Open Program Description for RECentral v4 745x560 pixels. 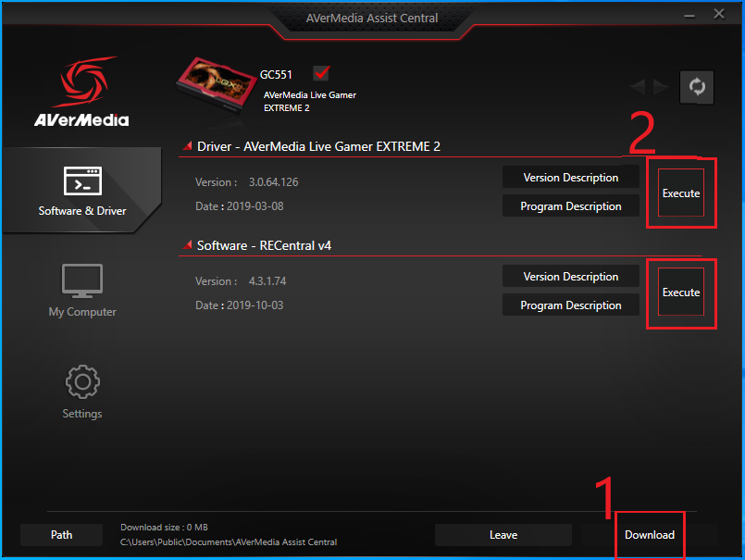coord(571,305)
